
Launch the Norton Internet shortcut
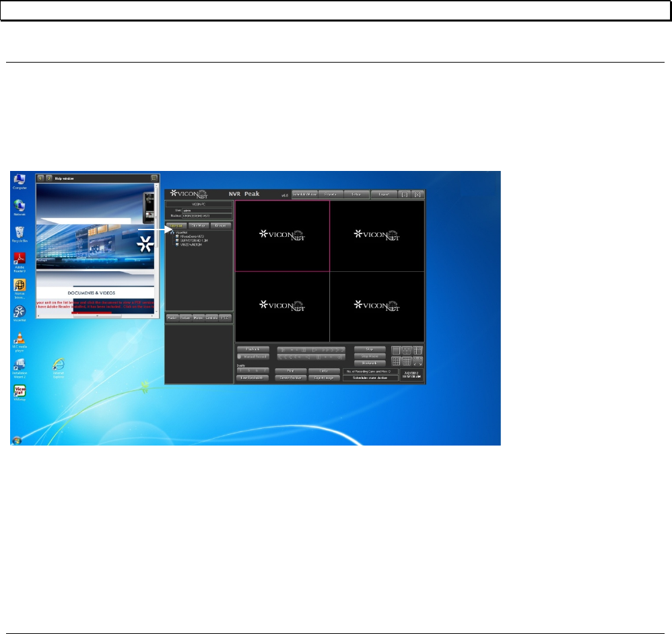pos(20,289)
